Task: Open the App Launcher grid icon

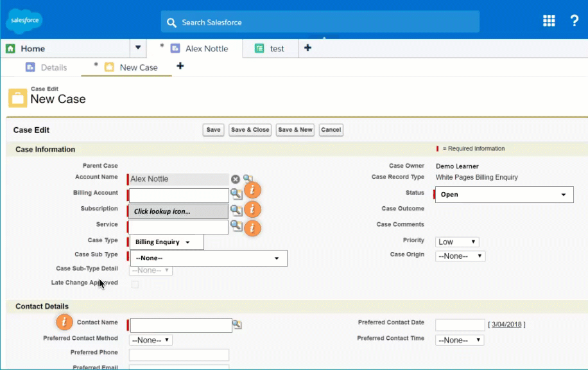Action: (x=549, y=21)
